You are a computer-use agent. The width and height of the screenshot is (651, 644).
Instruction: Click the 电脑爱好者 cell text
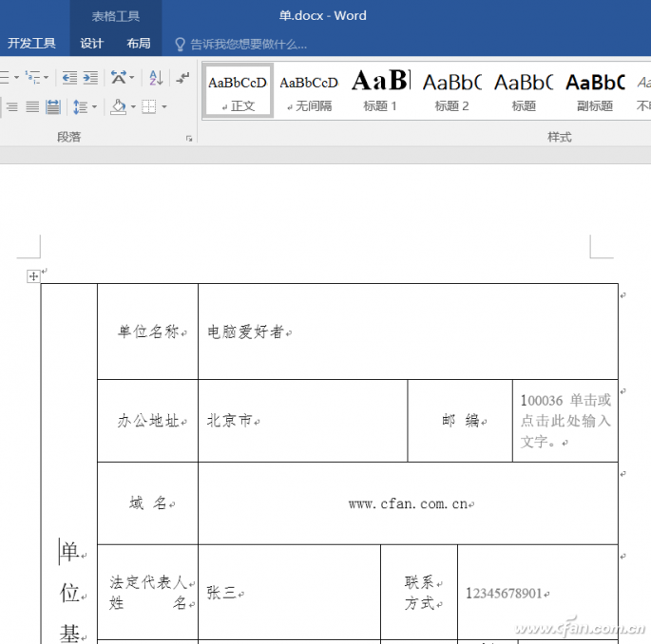click(245, 331)
